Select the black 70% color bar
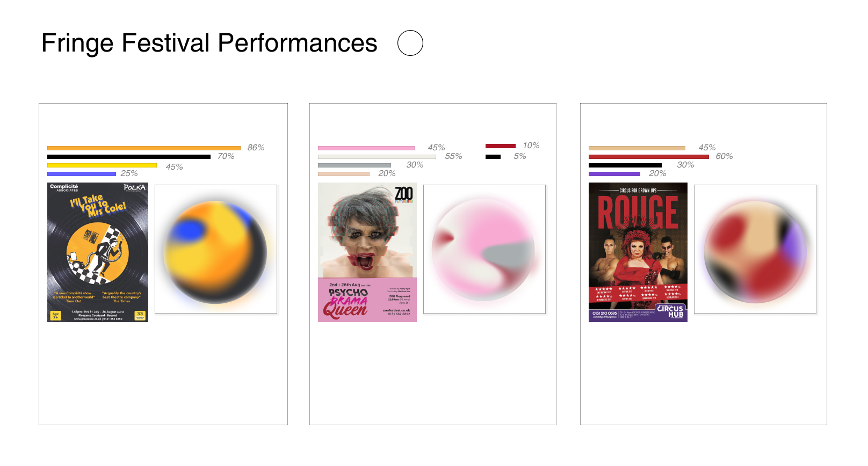868x466 pixels. coord(129,157)
